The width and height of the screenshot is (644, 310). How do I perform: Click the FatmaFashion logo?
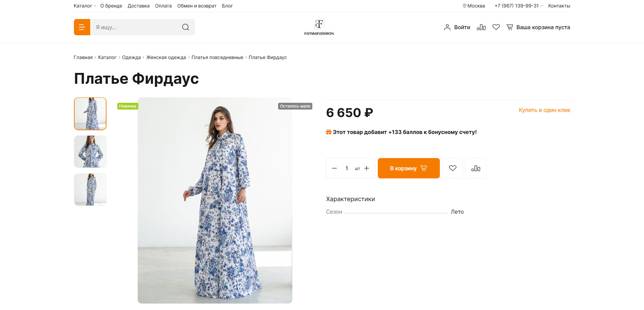(x=319, y=27)
